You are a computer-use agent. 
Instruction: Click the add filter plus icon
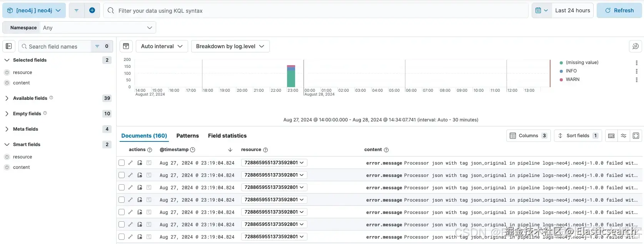point(92,10)
